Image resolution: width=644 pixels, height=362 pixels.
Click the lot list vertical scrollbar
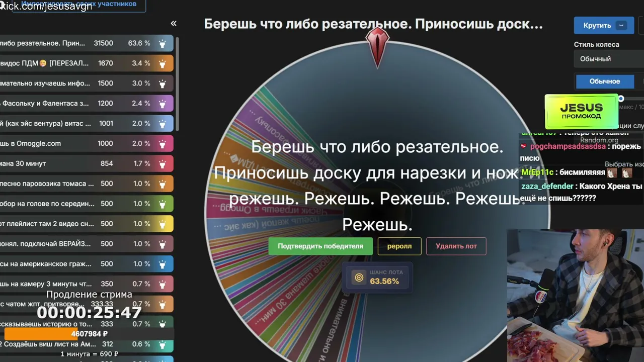pos(178,83)
